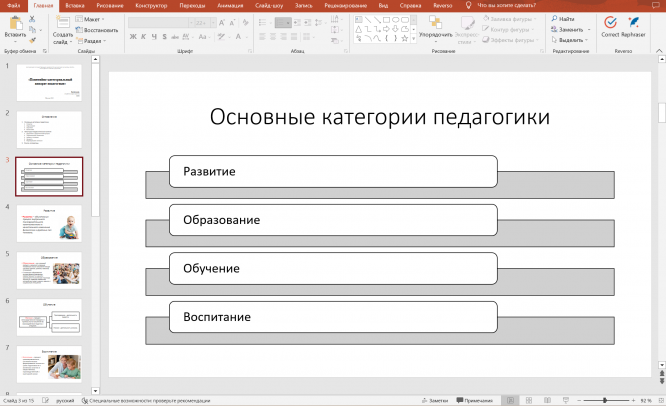Click the Reverso Correct icon
This screenshot has height=406, width=666.
coord(610,22)
